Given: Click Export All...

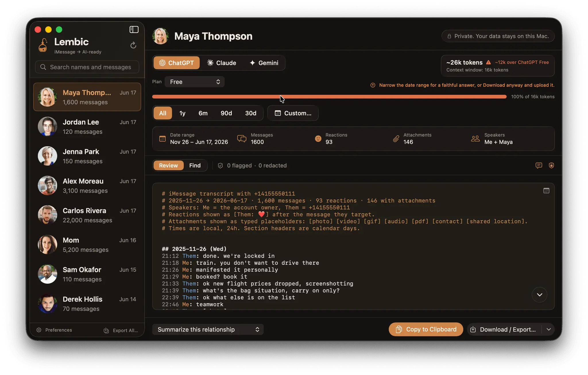Looking at the screenshot, I should click(121, 330).
